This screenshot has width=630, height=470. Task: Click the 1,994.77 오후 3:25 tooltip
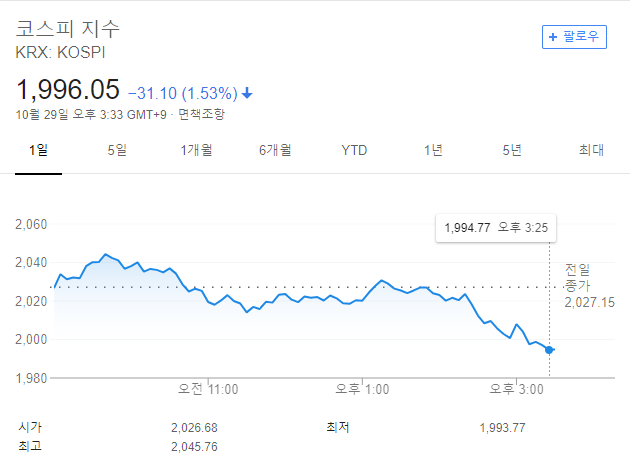(x=496, y=228)
